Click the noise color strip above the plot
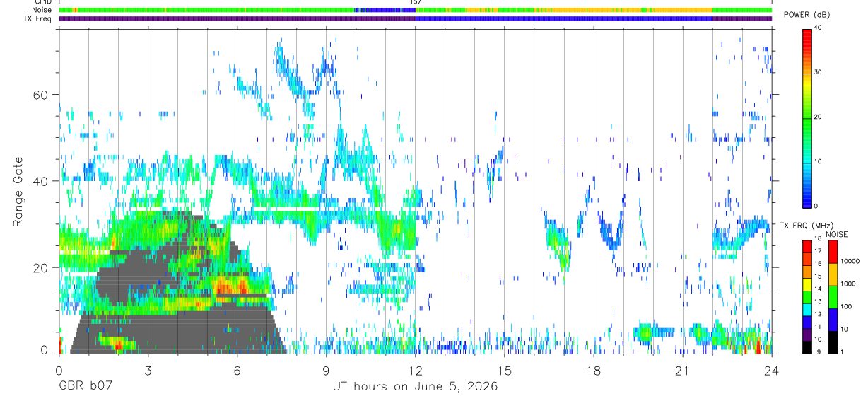 415,10
